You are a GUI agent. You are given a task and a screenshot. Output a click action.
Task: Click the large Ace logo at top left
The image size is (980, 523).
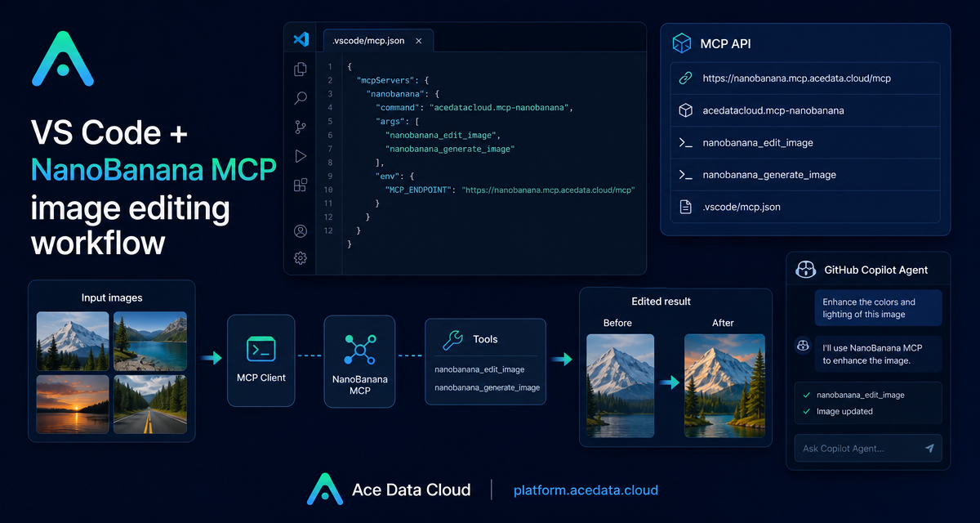point(63,59)
